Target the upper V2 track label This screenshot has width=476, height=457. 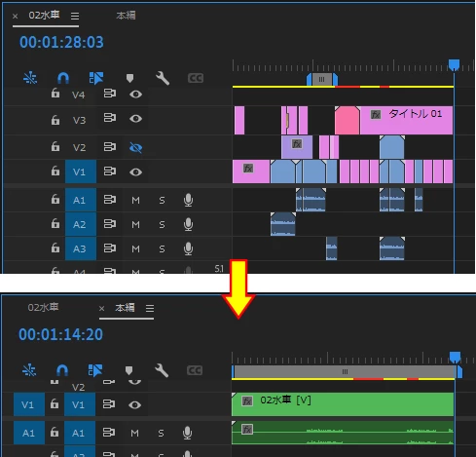click(x=79, y=147)
